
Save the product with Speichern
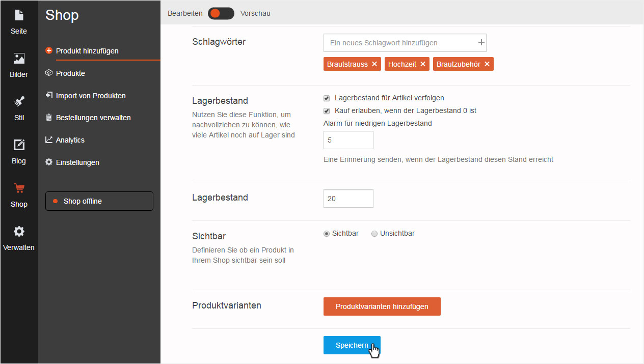coord(352,345)
